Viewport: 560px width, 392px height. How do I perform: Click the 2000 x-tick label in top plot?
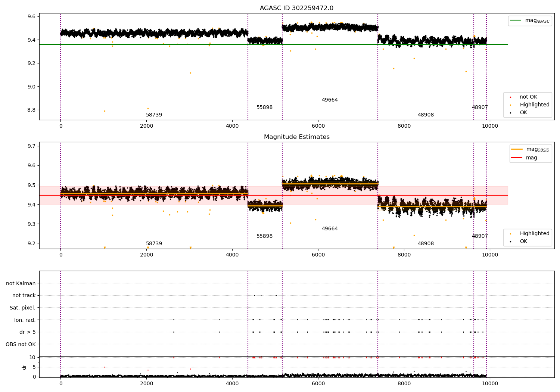point(146,126)
